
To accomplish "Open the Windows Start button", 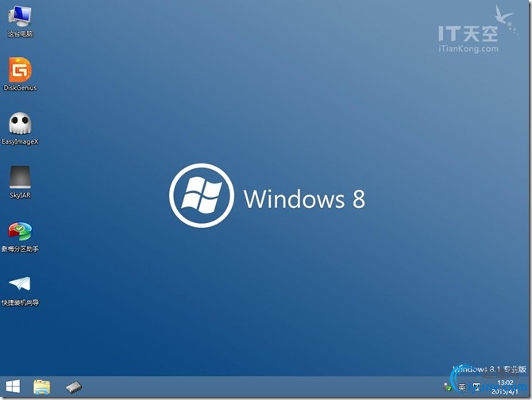I will pyautogui.click(x=13, y=387).
